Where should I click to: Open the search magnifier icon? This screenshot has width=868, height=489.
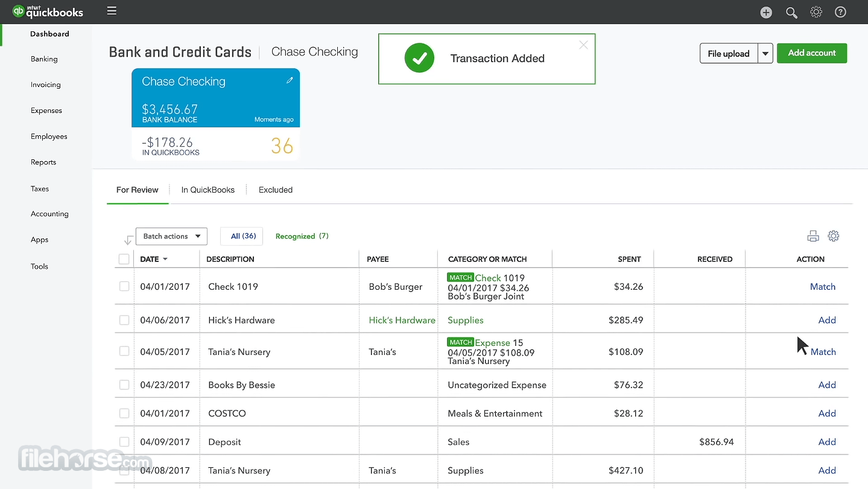click(x=791, y=12)
